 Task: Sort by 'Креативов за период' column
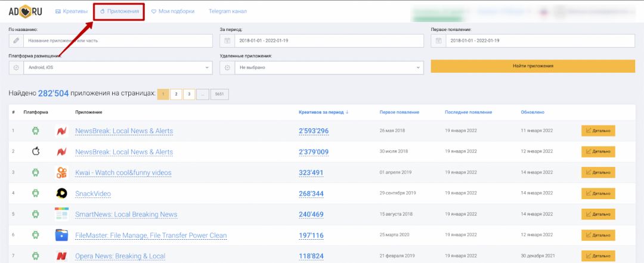pyautogui.click(x=324, y=112)
